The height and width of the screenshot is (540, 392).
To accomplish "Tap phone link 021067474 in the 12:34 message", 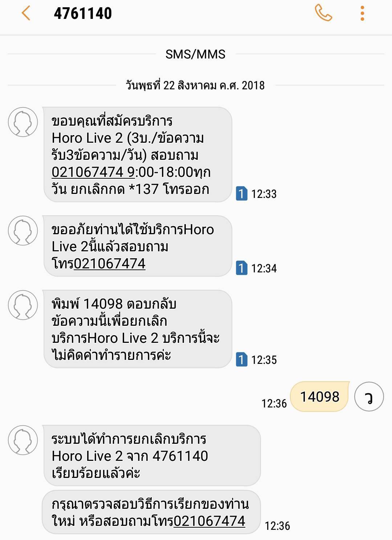I will pos(110,264).
